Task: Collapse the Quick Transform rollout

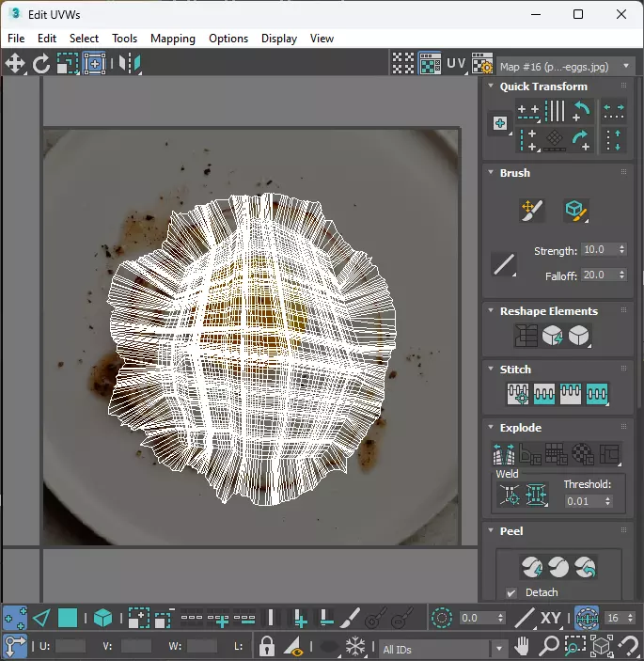Action: (x=491, y=86)
